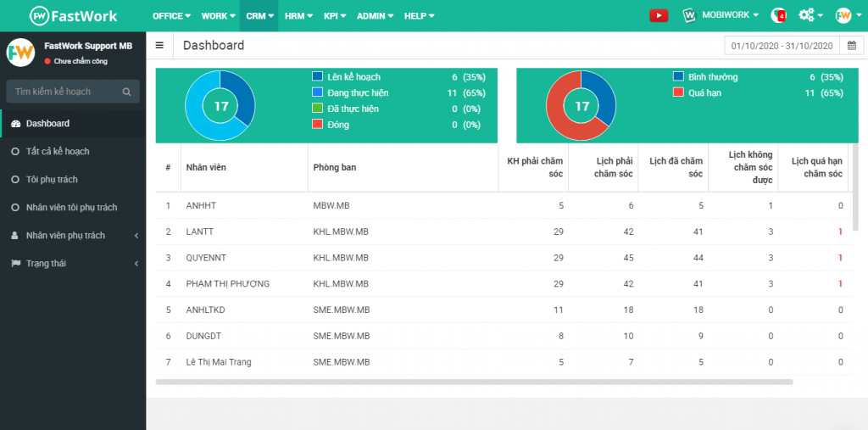Open the YouTube video icon

(x=659, y=15)
